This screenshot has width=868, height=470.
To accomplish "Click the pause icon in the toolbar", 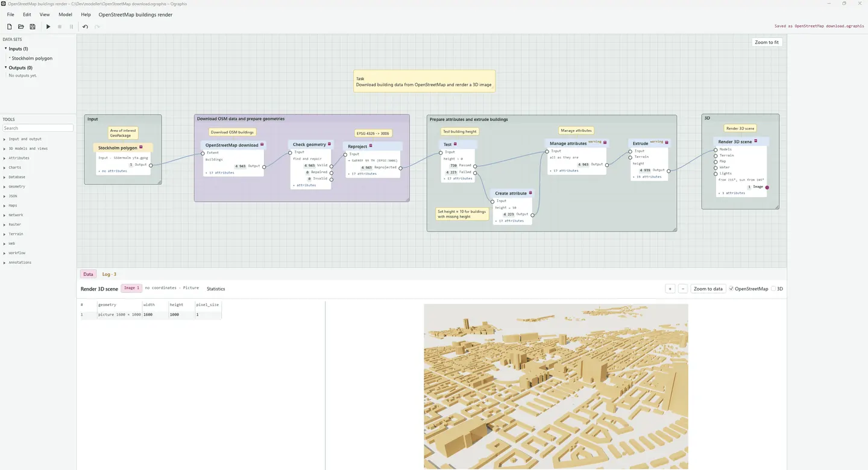I will pos(71,27).
